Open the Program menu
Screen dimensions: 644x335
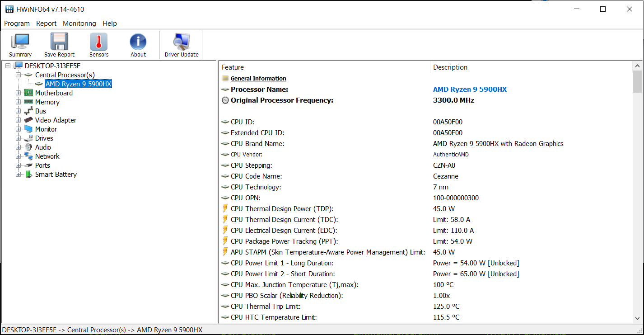point(17,24)
